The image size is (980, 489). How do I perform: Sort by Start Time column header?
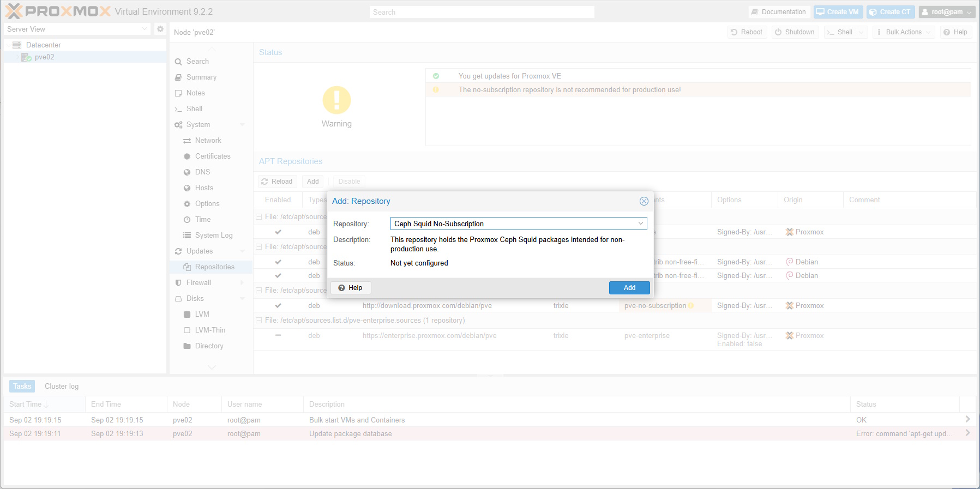click(x=44, y=405)
